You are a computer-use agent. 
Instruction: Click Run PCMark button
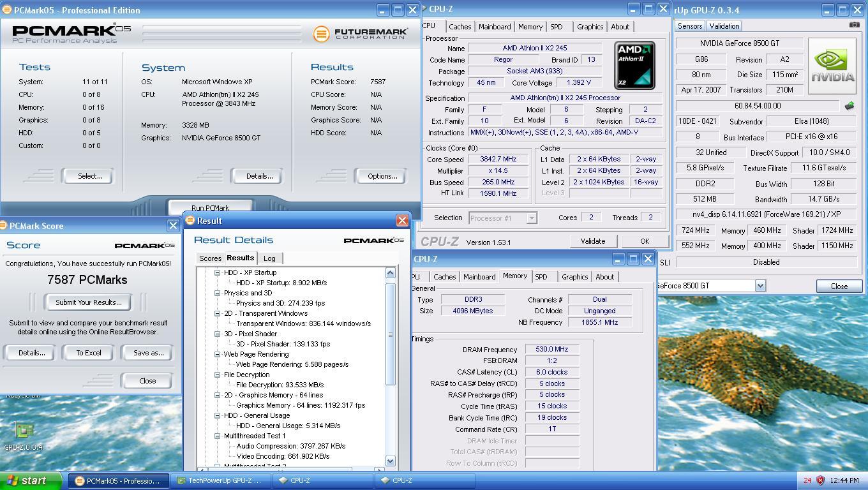click(210, 207)
